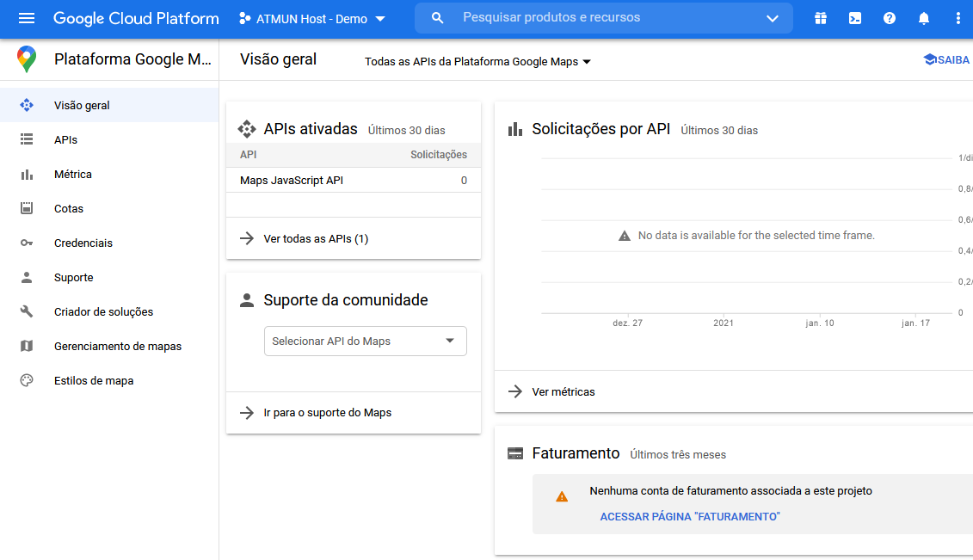Click the Criador de soluções wrench icon
973x560 pixels.
27,311
